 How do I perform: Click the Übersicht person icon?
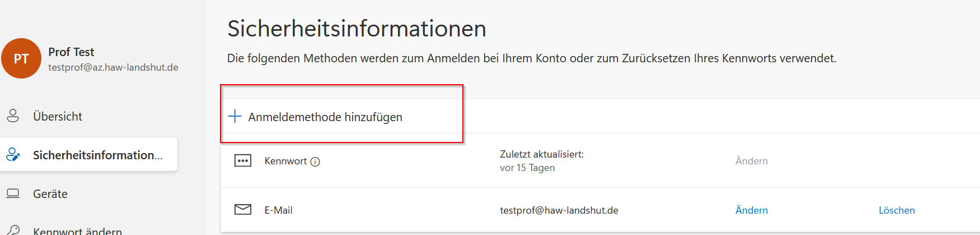point(13,116)
